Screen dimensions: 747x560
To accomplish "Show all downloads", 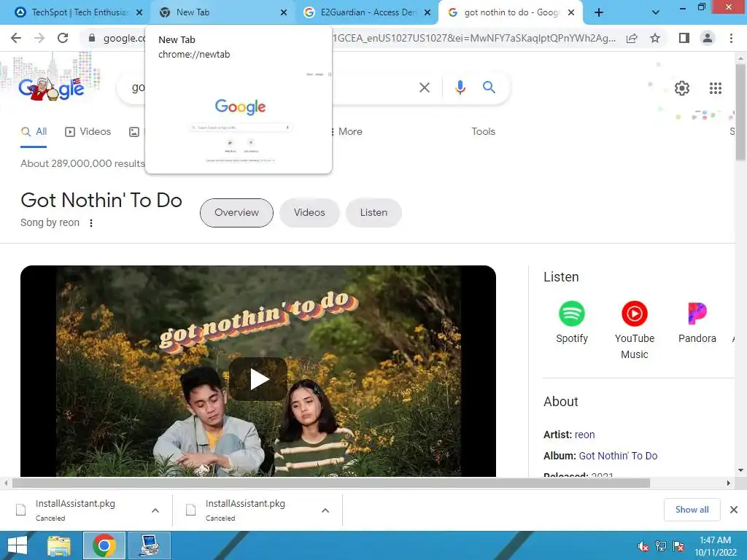I will (x=692, y=510).
